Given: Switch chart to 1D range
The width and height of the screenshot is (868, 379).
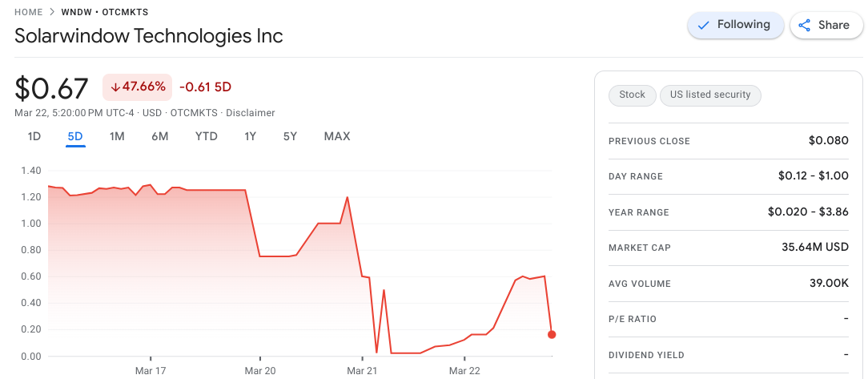Looking at the screenshot, I should click(x=34, y=136).
